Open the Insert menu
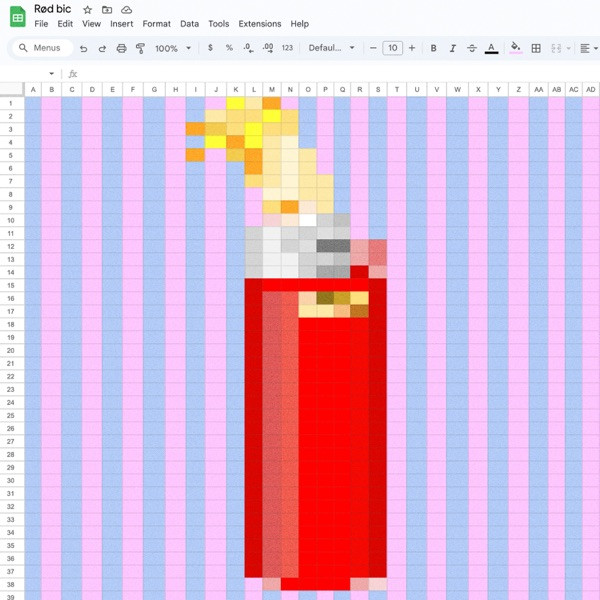 (121, 23)
